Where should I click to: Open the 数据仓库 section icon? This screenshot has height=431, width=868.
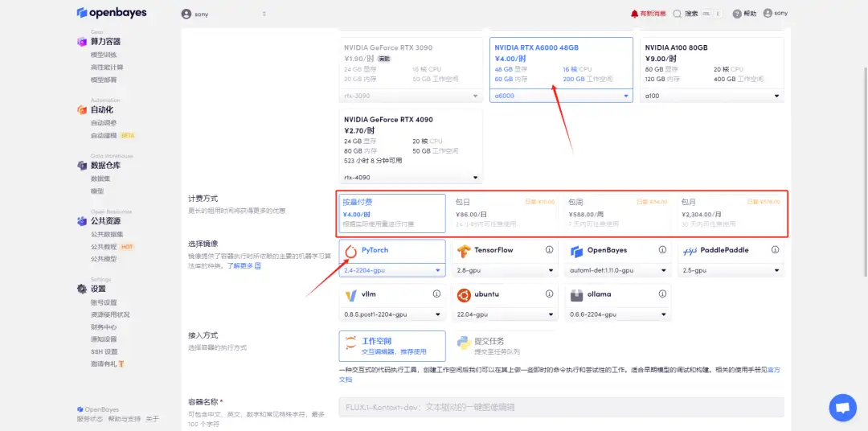tap(82, 165)
